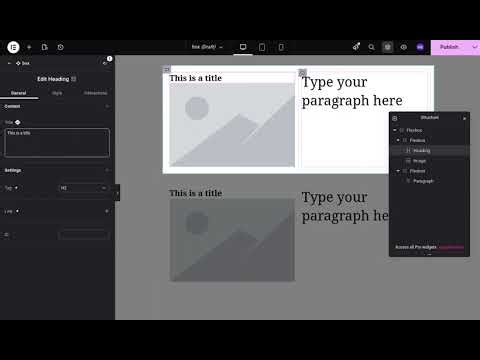Open the Tag H2 dropdown

(84, 188)
